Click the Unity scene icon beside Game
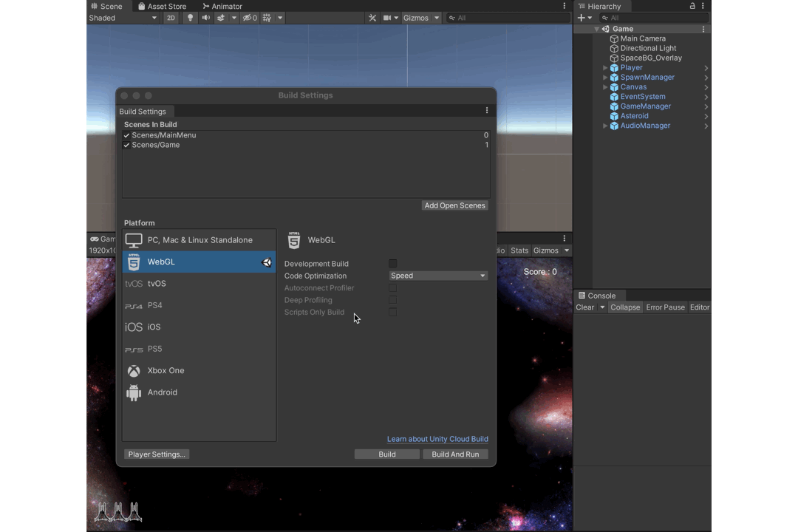 (x=606, y=29)
